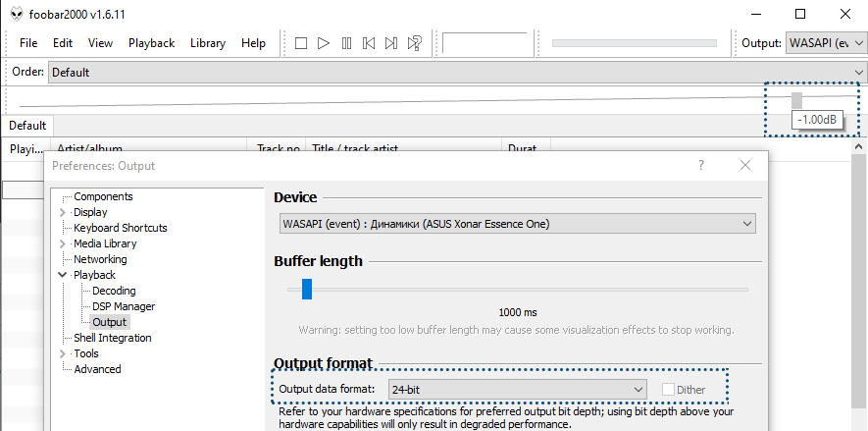Open the playback Order dropdown
The height and width of the screenshot is (431, 868).
pos(457,72)
